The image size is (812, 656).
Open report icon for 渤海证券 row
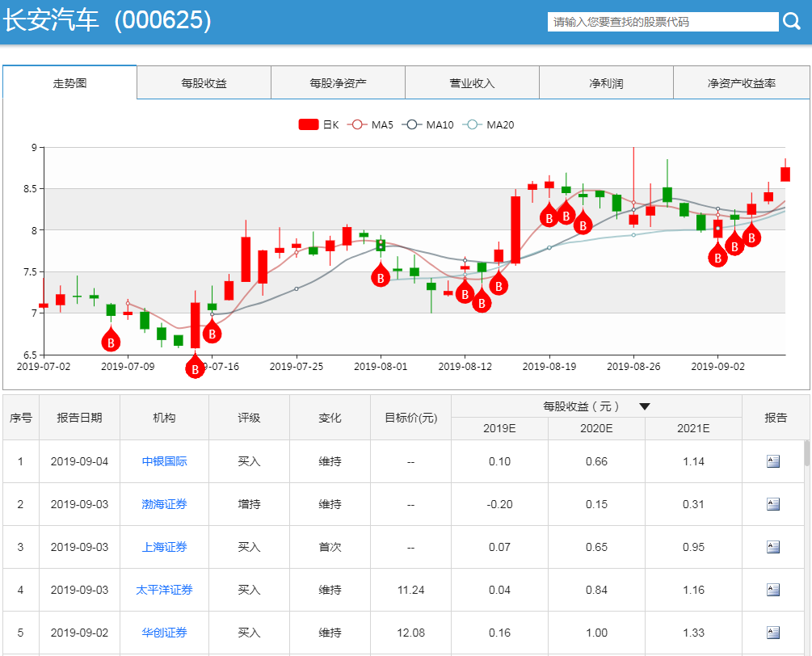[772, 504]
